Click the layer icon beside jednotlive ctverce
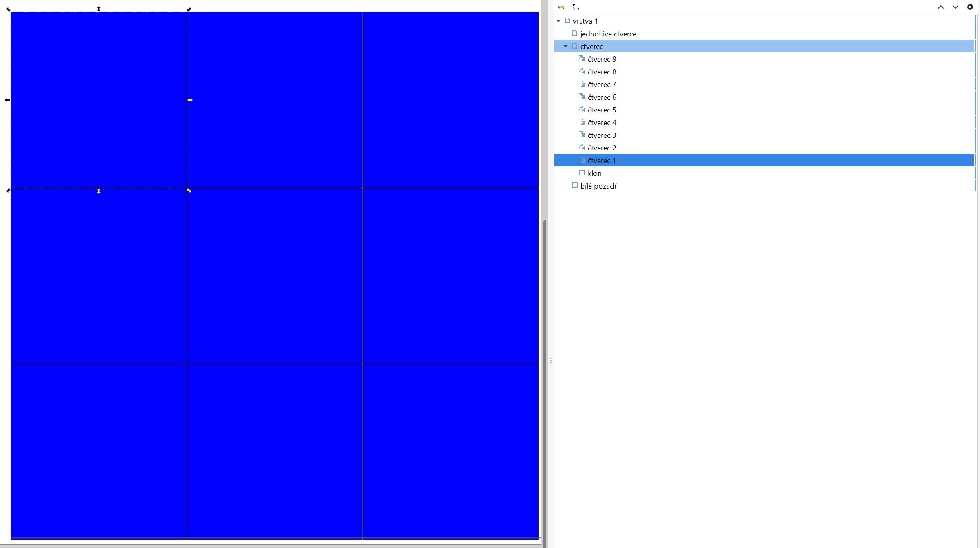Image resolution: width=980 pixels, height=548 pixels. [x=574, y=33]
